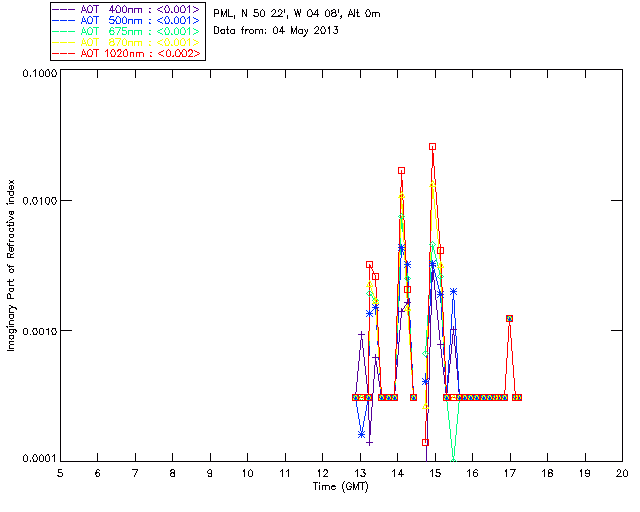Click the x-axis tick label 18

(547, 473)
